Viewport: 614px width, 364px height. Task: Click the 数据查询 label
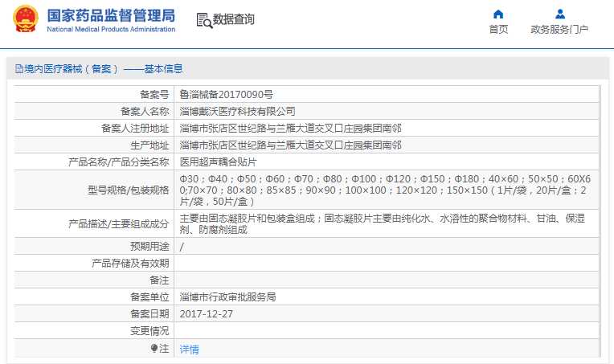233,19
